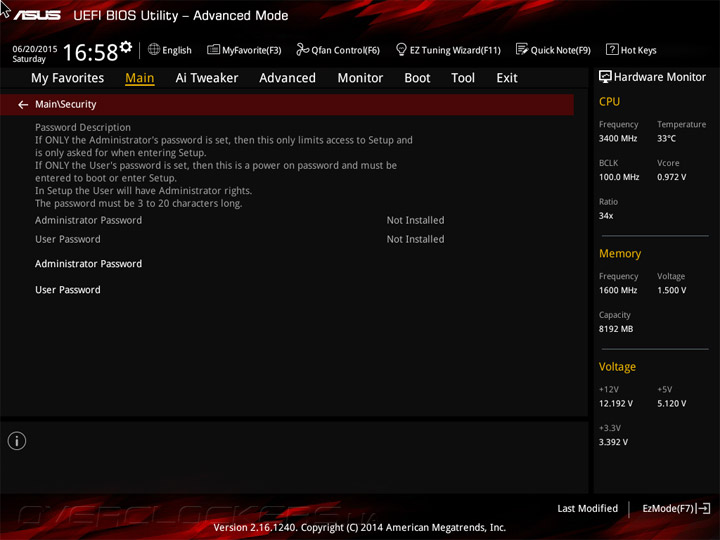The image size is (720, 540).
Task: Go to the Monitor tab
Action: point(360,78)
